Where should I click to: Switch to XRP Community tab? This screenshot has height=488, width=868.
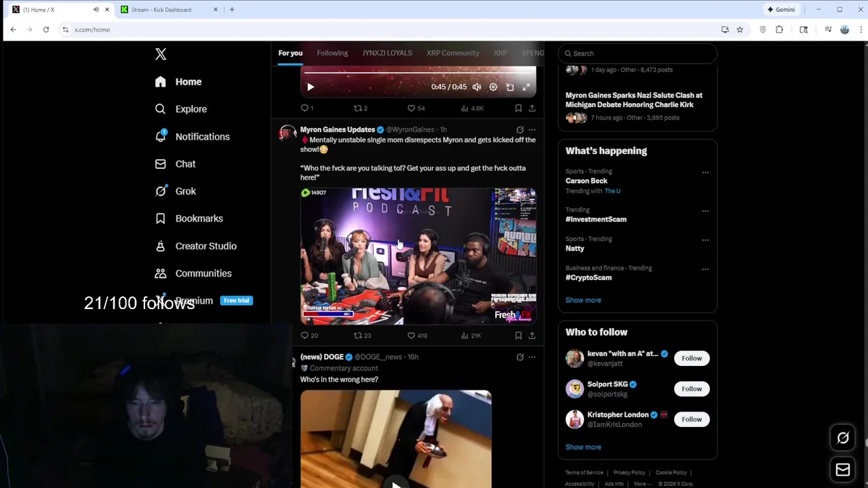[452, 53]
